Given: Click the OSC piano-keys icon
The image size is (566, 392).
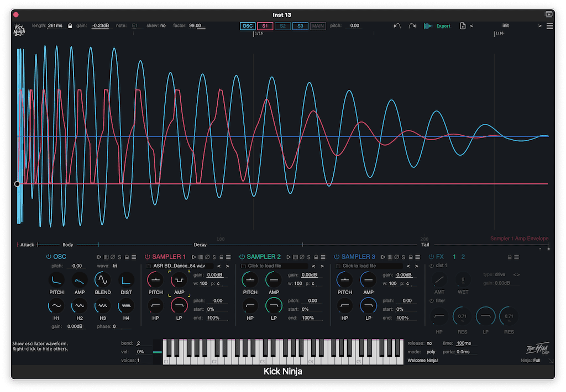Looking at the screenshot, I should click(x=106, y=257).
